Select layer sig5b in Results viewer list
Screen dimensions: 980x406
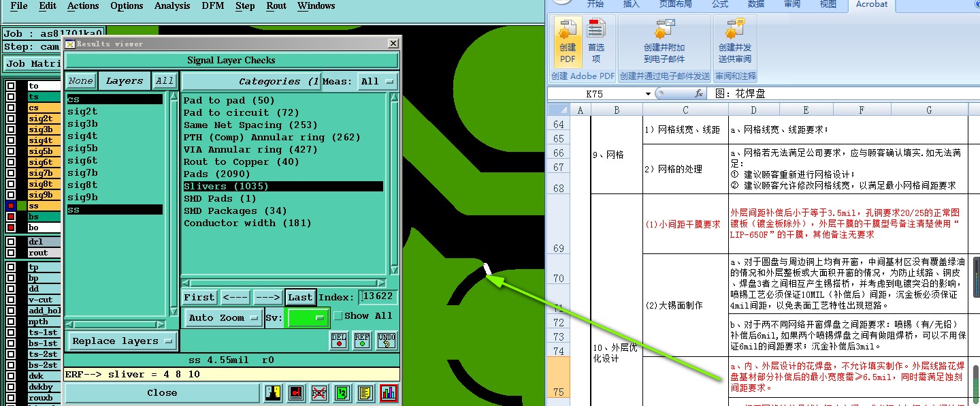pyautogui.click(x=114, y=148)
